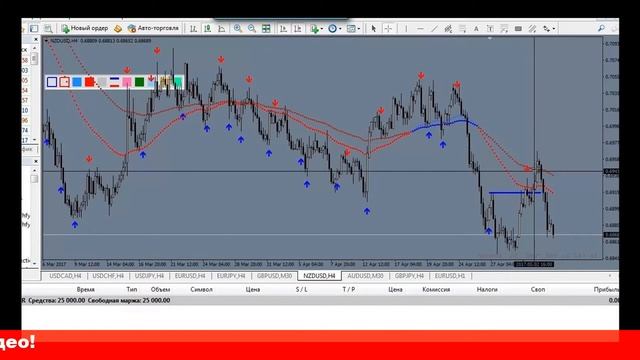Close the Market Watch side panel

point(36,40)
